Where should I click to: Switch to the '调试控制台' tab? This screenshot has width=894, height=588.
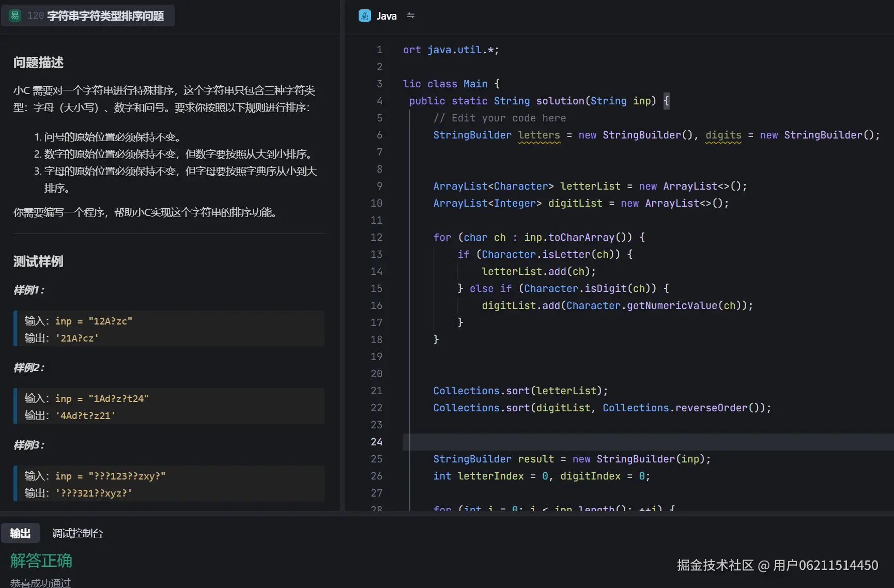(78, 533)
